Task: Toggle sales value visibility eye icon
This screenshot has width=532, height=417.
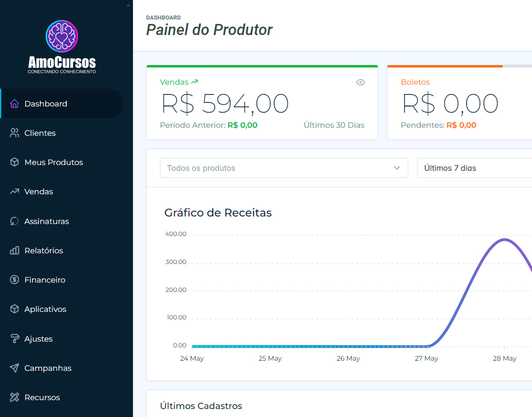Action: [x=360, y=82]
